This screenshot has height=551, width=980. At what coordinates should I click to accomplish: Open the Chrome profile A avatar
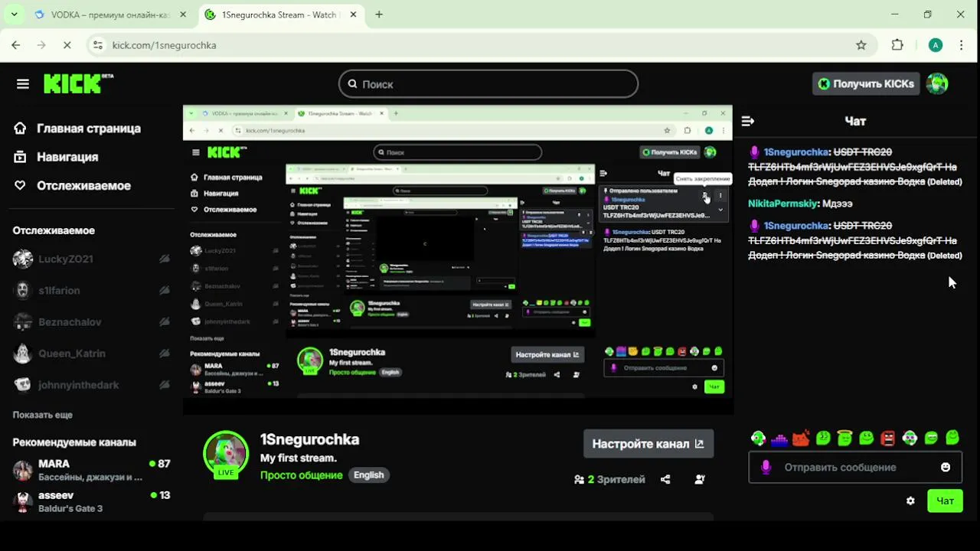(x=936, y=45)
